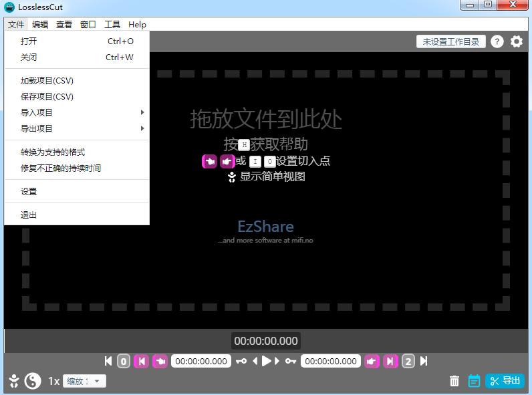
Task: Click the 导出 export button
Action: pyautogui.click(x=505, y=381)
